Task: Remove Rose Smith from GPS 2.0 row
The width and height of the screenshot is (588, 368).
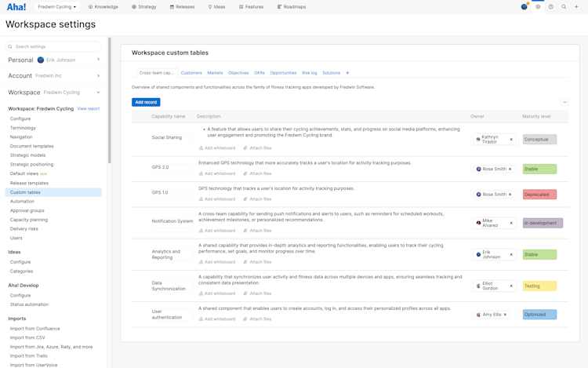Action: click(510, 169)
